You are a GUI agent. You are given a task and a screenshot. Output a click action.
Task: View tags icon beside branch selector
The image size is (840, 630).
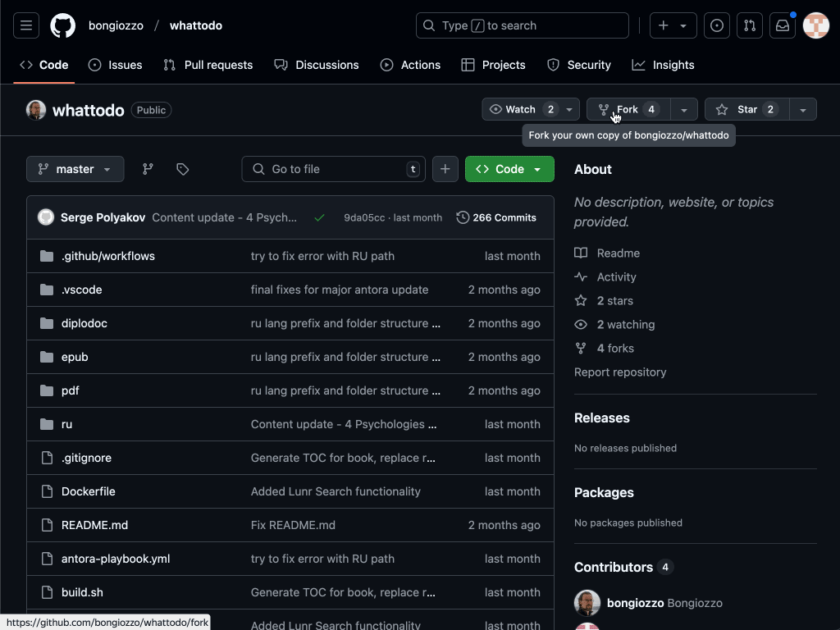(x=183, y=169)
